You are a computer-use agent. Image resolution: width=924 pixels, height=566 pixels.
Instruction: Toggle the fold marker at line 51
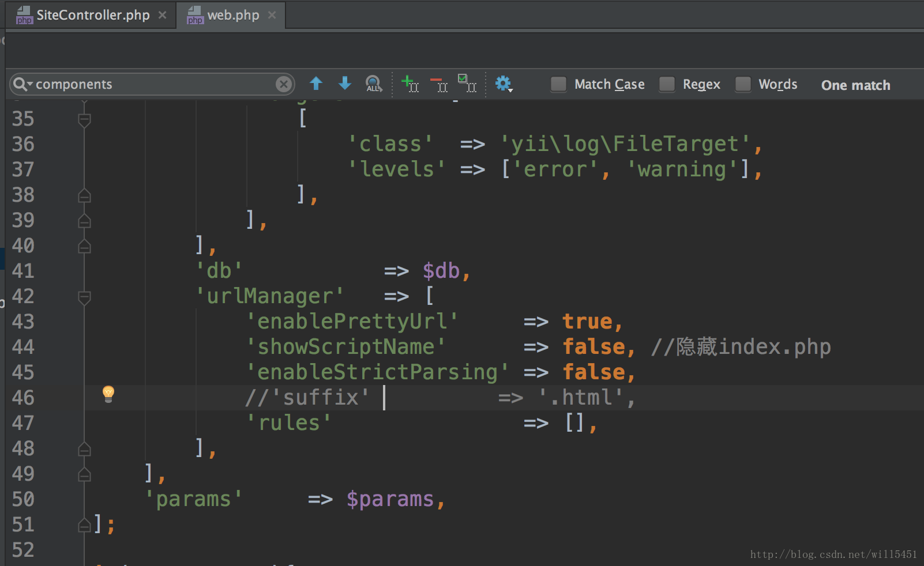(x=84, y=525)
